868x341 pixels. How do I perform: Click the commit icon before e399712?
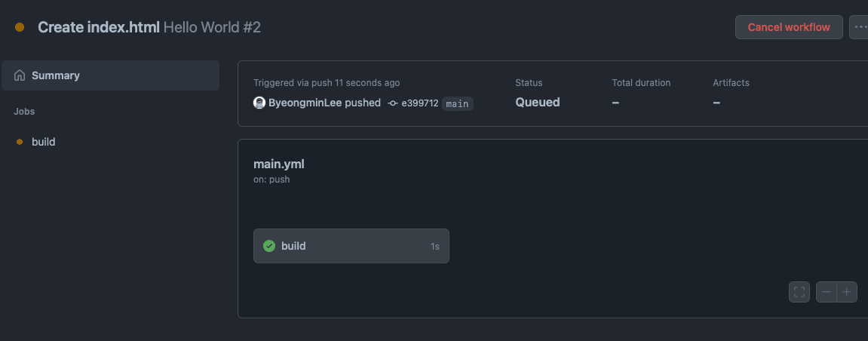point(393,103)
